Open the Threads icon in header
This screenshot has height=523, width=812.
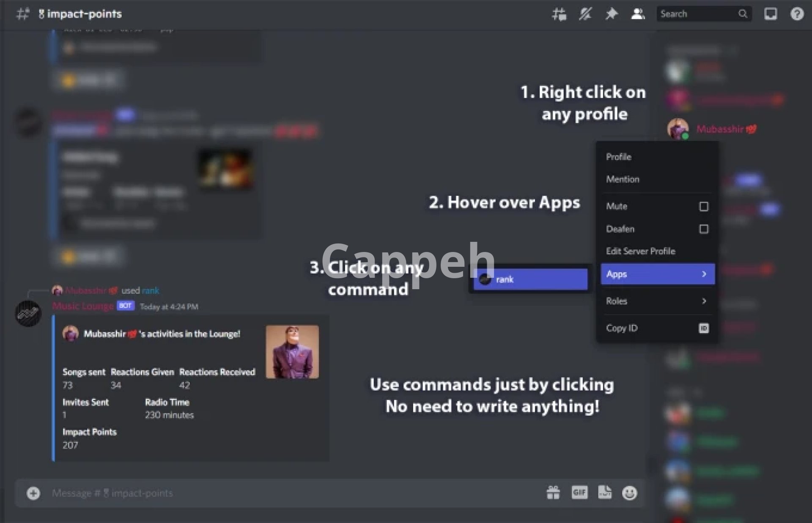pos(559,14)
